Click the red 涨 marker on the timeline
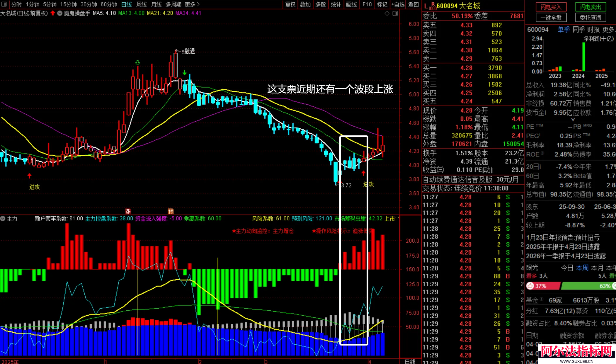The image size is (616, 364). pos(128,211)
